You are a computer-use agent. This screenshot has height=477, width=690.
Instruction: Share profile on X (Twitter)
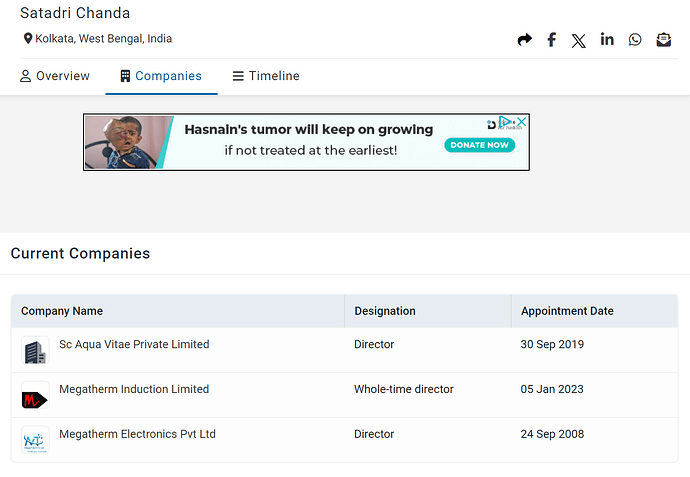[x=579, y=40]
